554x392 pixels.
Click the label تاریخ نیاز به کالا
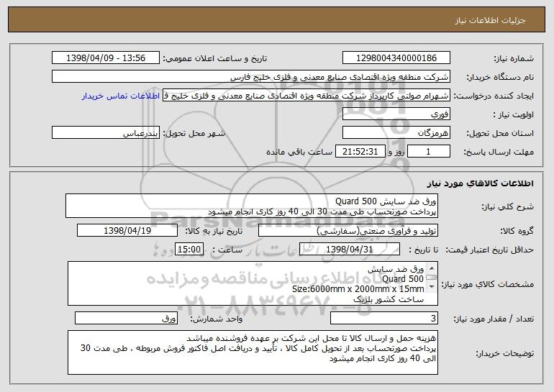[214, 231]
